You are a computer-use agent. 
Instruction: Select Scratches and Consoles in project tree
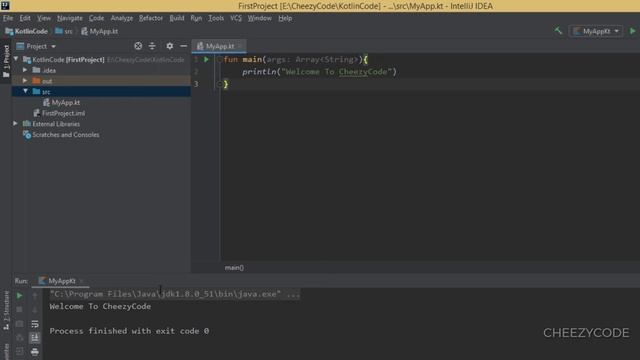[x=61, y=135]
